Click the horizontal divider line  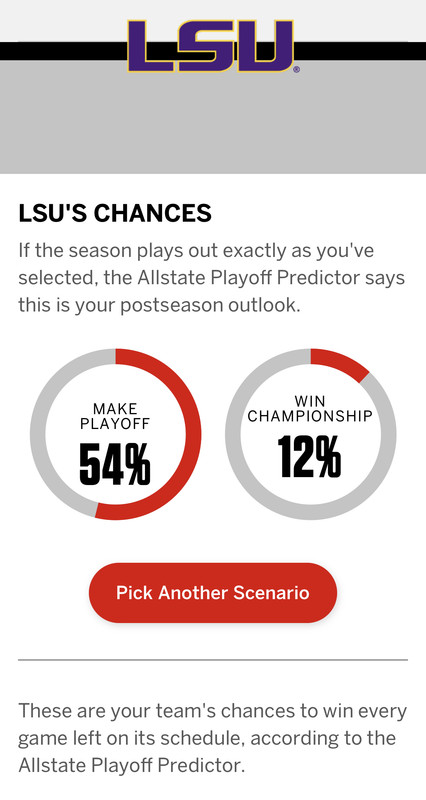(x=213, y=660)
